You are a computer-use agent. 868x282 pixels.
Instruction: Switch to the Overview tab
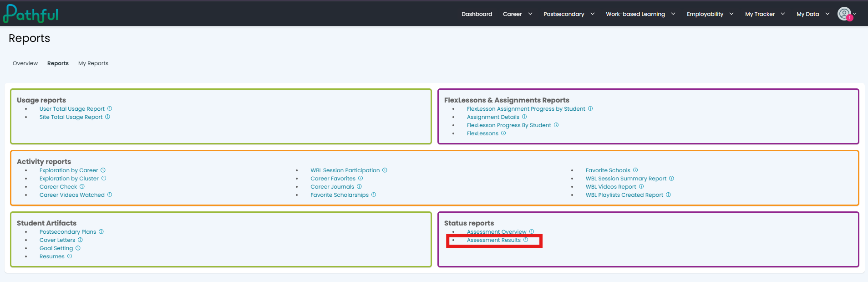(25, 63)
